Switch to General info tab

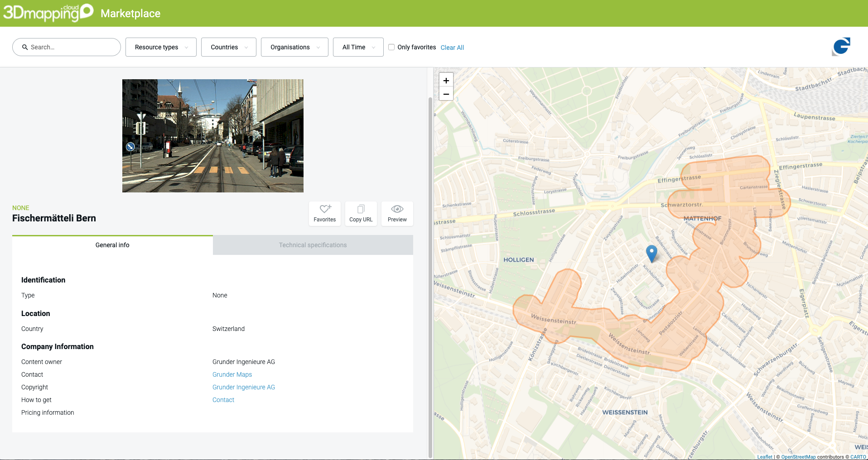tap(112, 245)
